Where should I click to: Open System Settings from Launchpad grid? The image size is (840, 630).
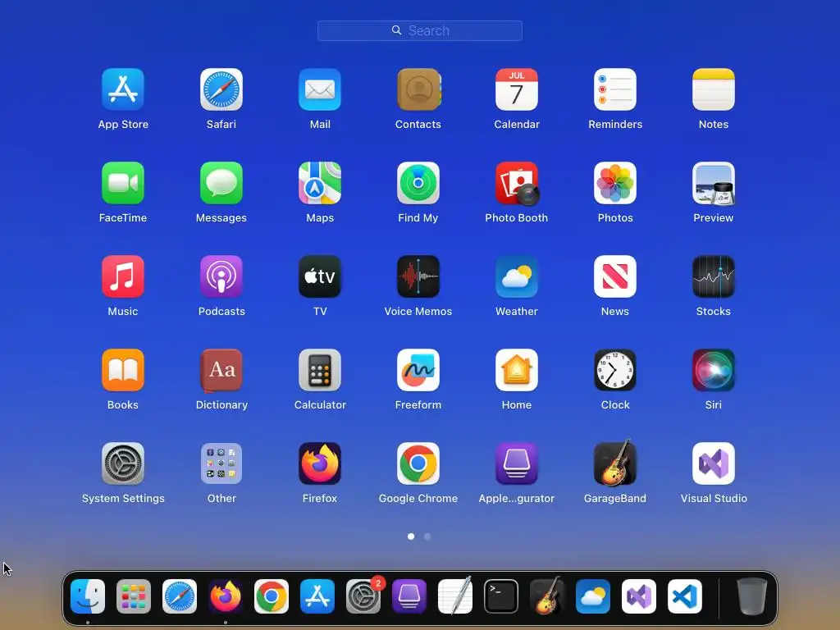coord(123,463)
